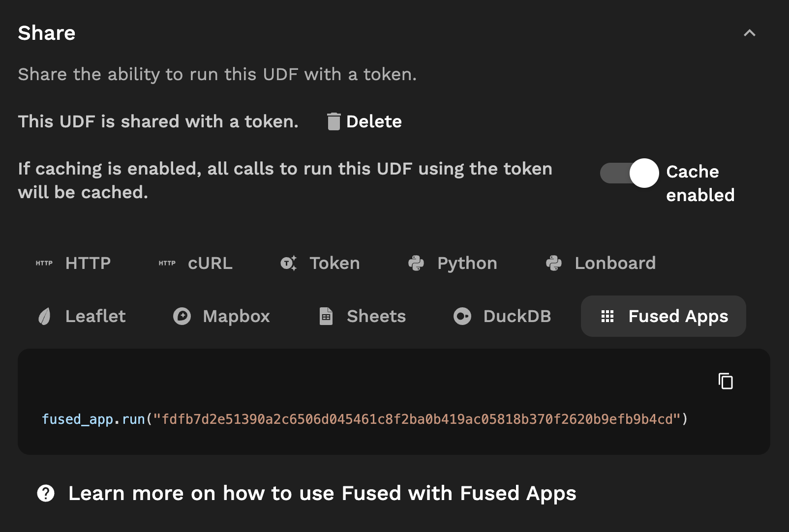The width and height of the screenshot is (789, 532).
Task: Click the help question mark icon
Action: pos(46,493)
